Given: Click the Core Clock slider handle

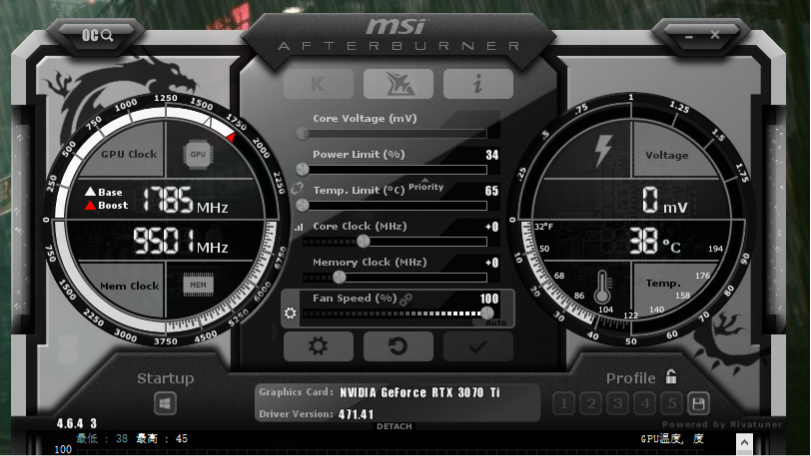Looking at the screenshot, I should coord(364,241).
